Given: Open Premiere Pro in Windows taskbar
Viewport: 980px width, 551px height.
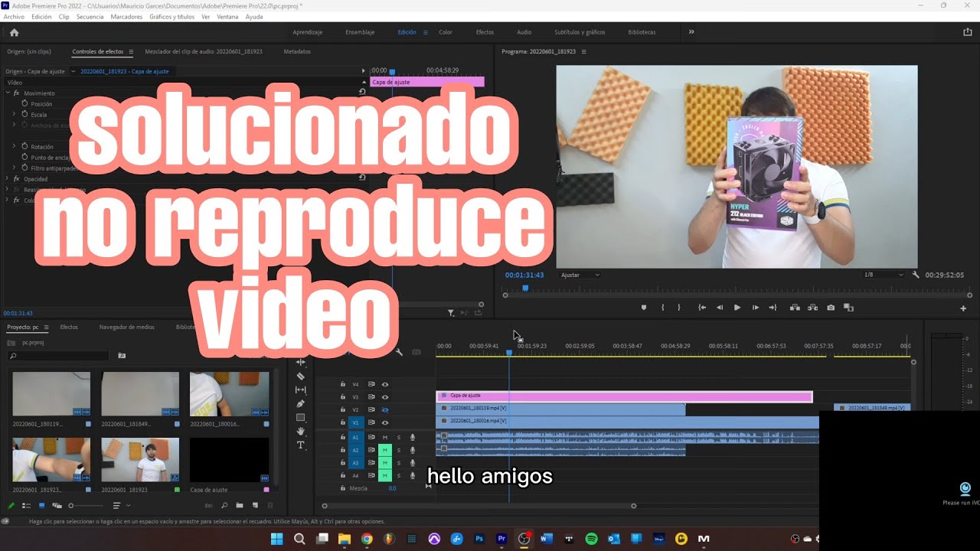Looking at the screenshot, I should point(501,539).
